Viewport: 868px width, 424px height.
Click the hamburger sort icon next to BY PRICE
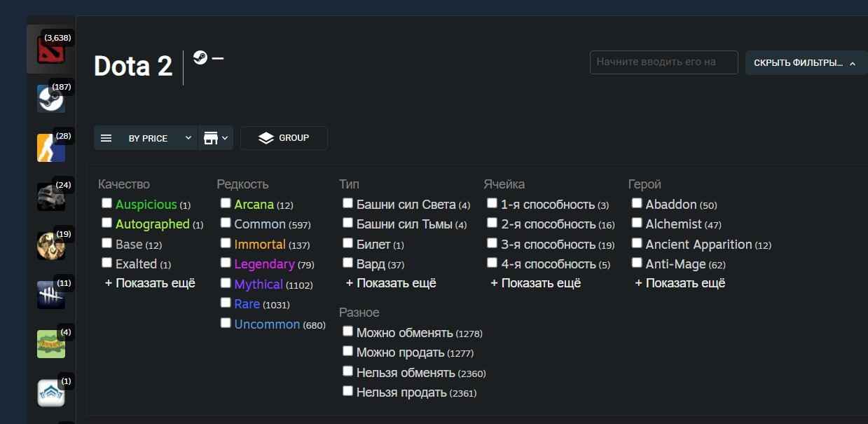(x=106, y=137)
